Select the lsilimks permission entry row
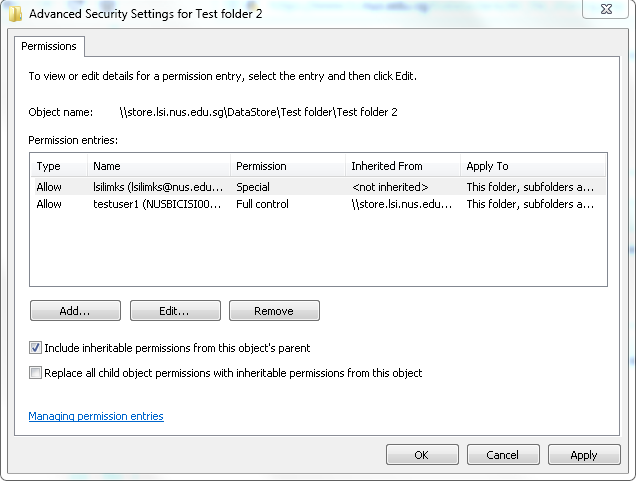The image size is (636, 481). 318,187
